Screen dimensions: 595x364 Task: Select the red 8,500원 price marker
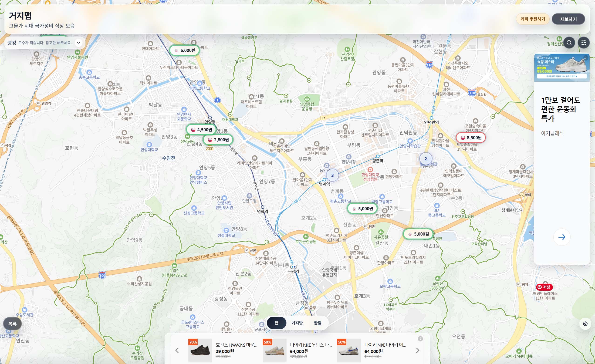coord(471,138)
